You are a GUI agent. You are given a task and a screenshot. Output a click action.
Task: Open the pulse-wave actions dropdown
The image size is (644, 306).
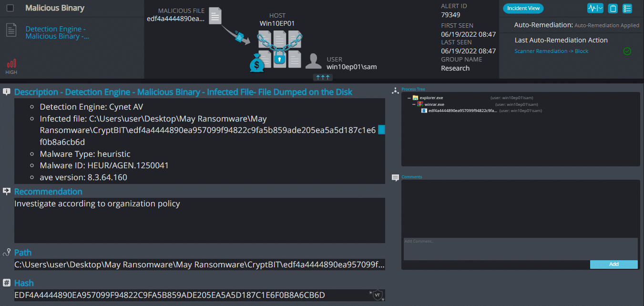[x=595, y=8]
